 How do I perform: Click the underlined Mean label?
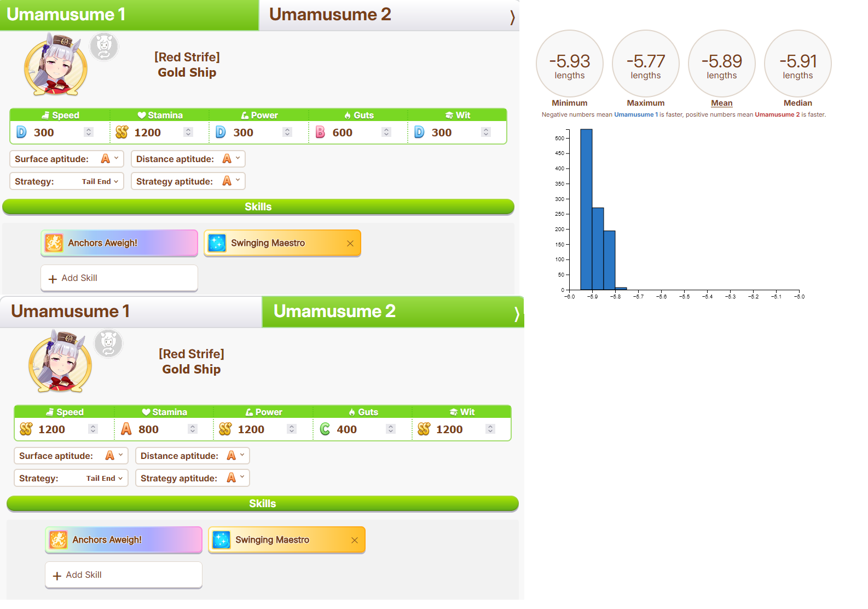point(722,103)
